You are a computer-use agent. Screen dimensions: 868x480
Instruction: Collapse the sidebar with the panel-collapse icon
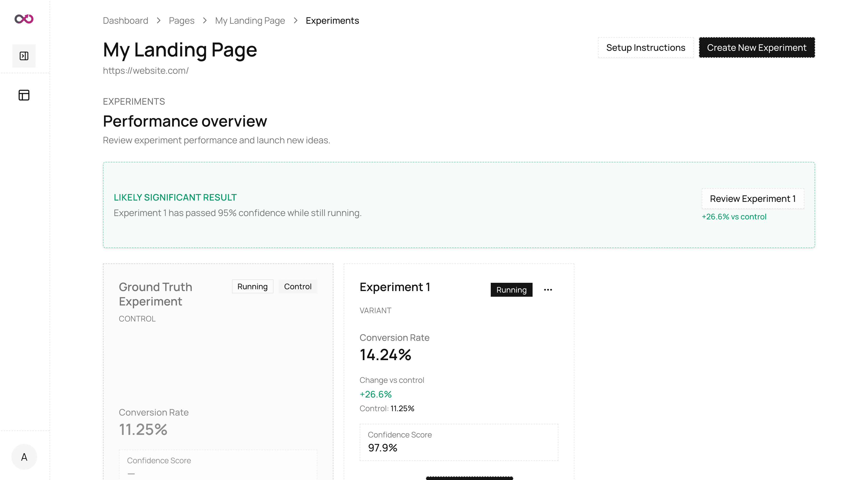(24, 56)
